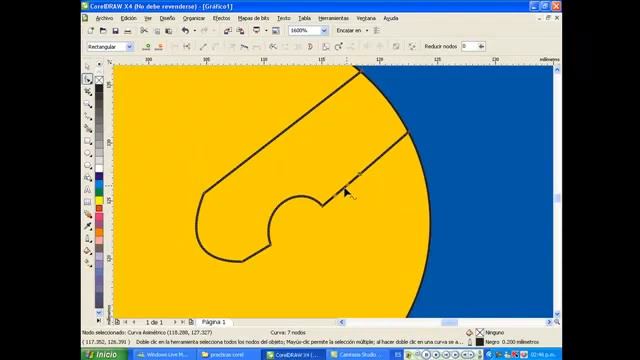640x360 pixels.
Task: Click the Convert to line icon
Action: [x=203, y=47]
